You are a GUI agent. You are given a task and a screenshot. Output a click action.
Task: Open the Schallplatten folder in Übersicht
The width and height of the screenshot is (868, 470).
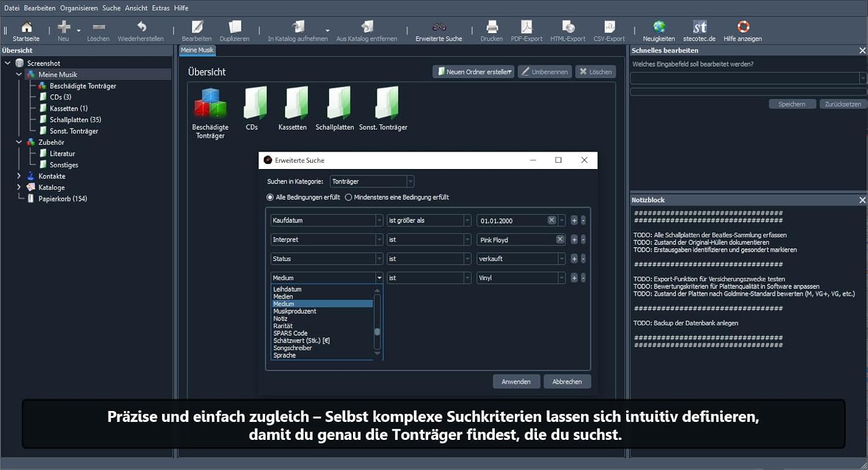(334, 104)
